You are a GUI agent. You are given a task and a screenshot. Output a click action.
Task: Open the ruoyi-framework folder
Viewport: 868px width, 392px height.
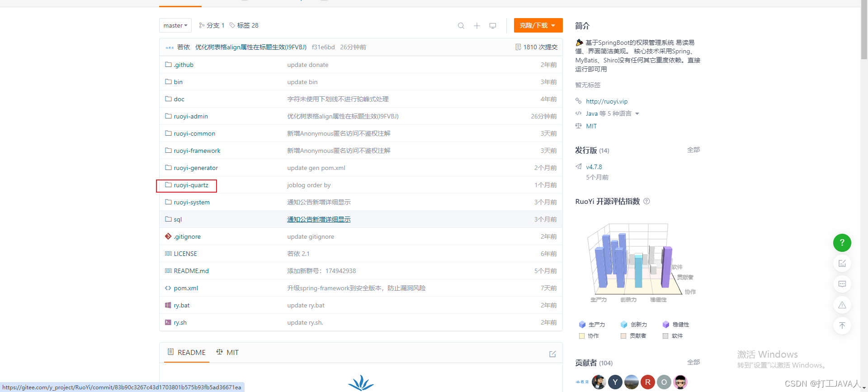[197, 151]
